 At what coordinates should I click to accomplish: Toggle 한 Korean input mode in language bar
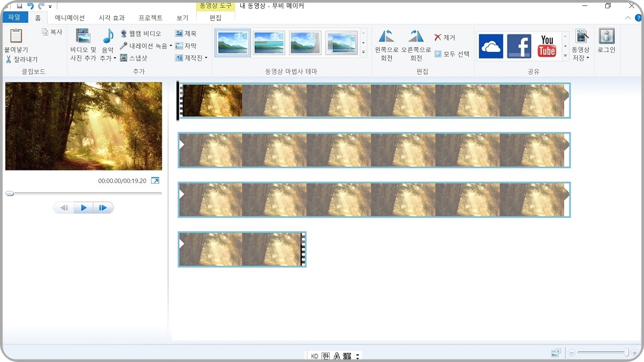click(x=326, y=356)
